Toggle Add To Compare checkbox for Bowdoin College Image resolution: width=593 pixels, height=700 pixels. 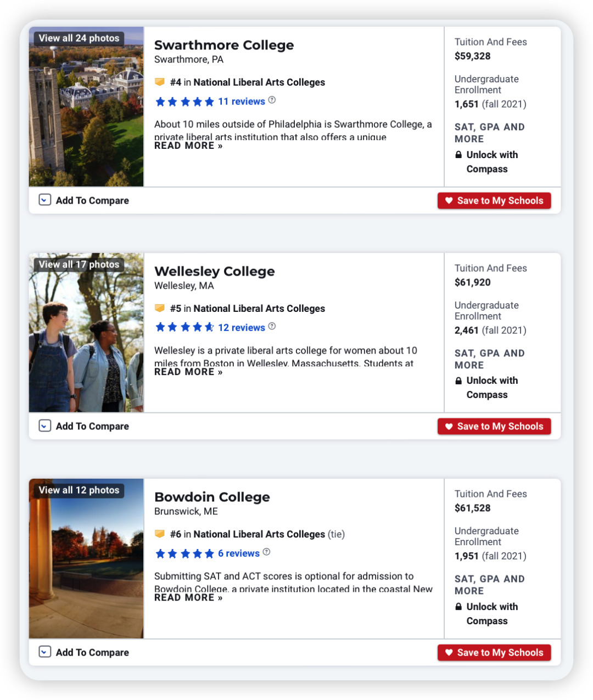[45, 652]
